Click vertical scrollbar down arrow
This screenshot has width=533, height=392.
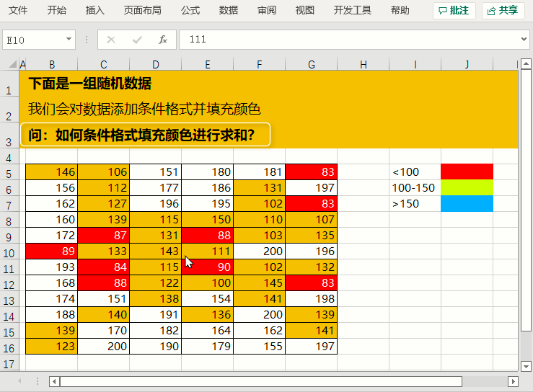tap(526, 367)
